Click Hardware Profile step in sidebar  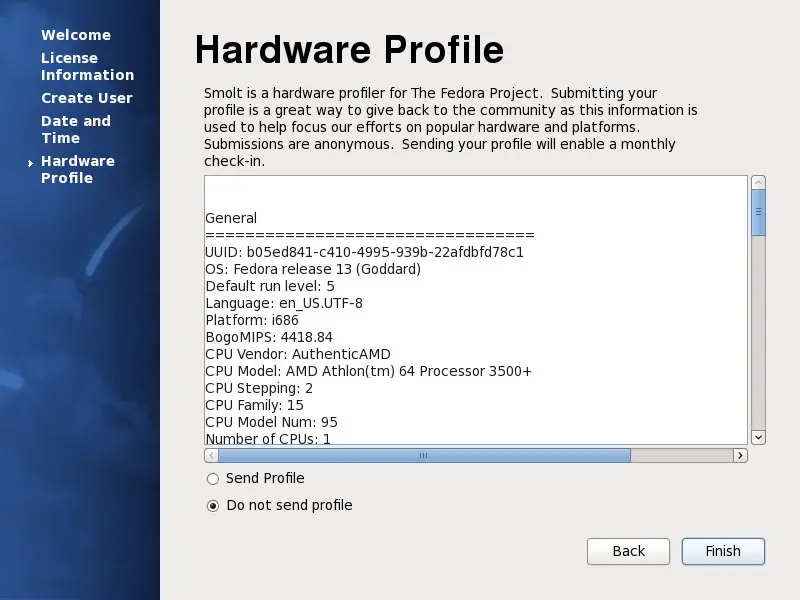[78, 169]
